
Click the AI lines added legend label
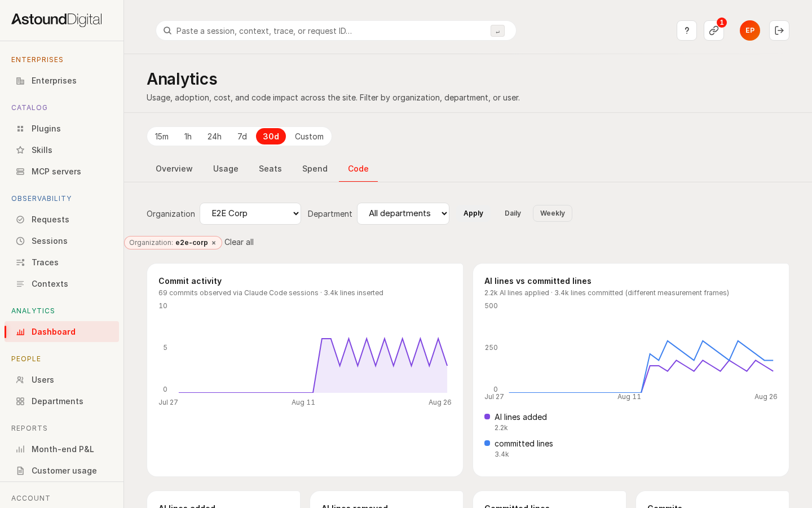pos(520,417)
